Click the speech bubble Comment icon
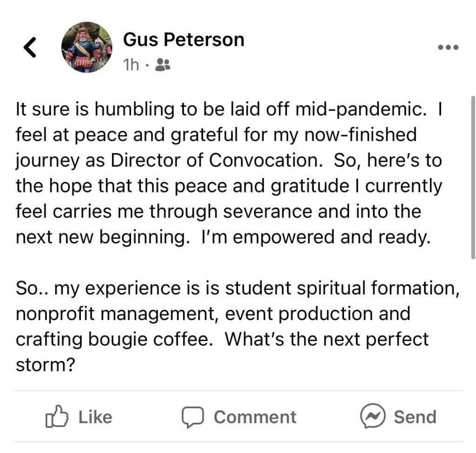Image resolution: width=476 pixels, height=453 pixels. pyautogui.click(x=192, y=417)
